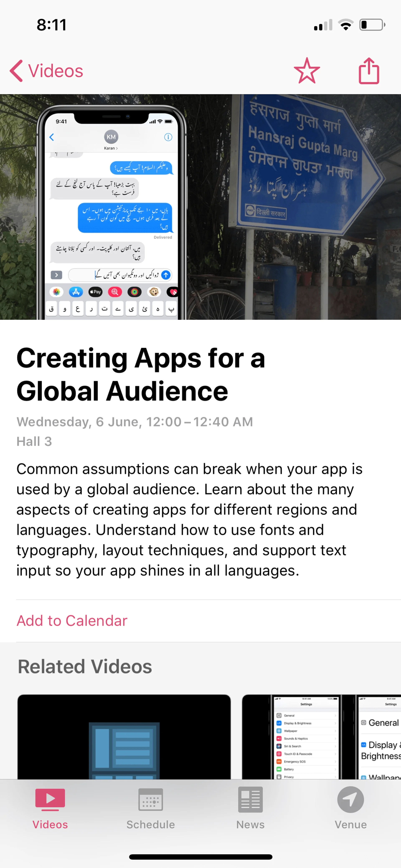Tap the Hall 3 location text
The width and height of the screenshot is (401, 868).
(x=34, y=441)
